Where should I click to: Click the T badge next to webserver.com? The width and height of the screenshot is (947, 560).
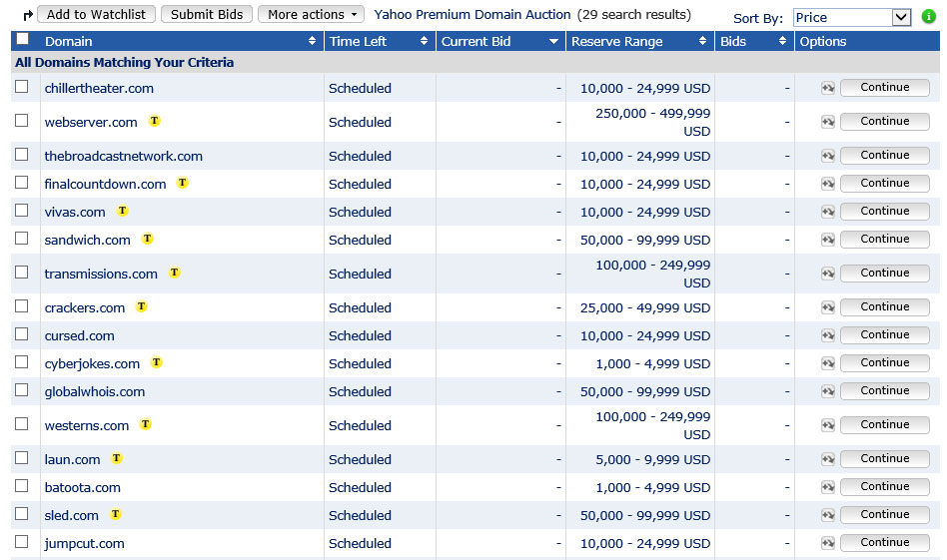(155, 121)
